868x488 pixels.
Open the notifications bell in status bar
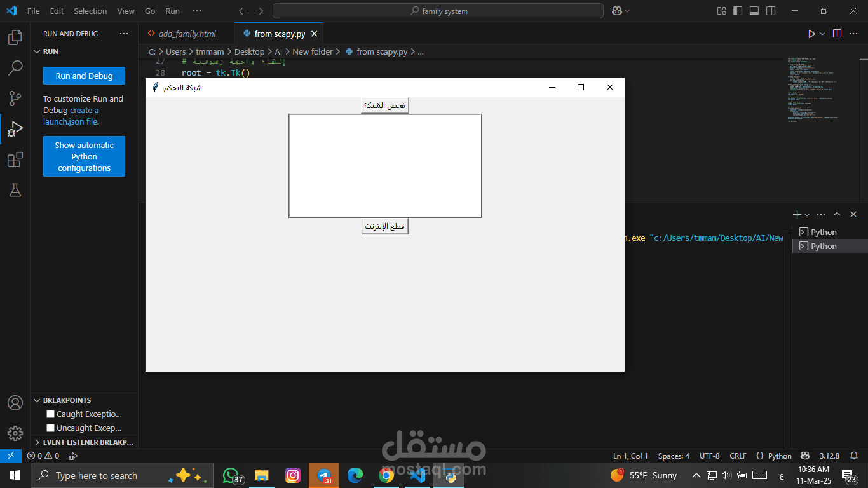(x=854, y=456)
